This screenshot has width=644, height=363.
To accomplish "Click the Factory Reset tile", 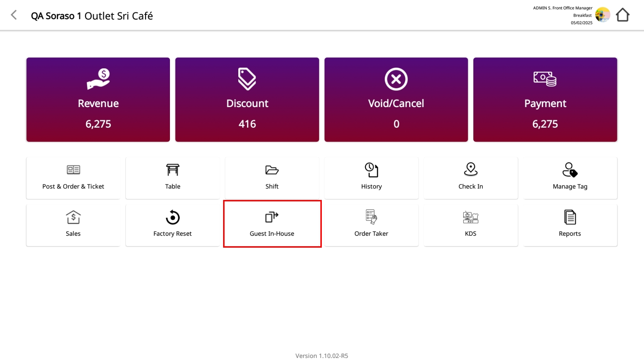I will tap(172, 225).
